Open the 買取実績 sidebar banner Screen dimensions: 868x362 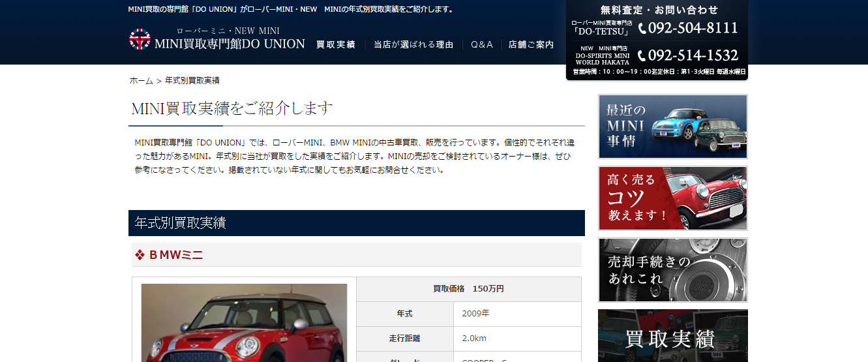click(673, 336)
